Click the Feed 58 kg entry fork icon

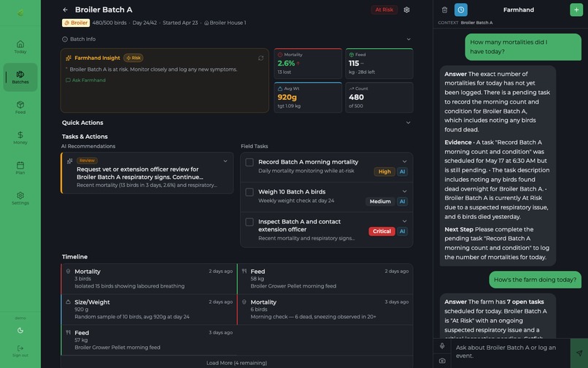coord(244,271)
